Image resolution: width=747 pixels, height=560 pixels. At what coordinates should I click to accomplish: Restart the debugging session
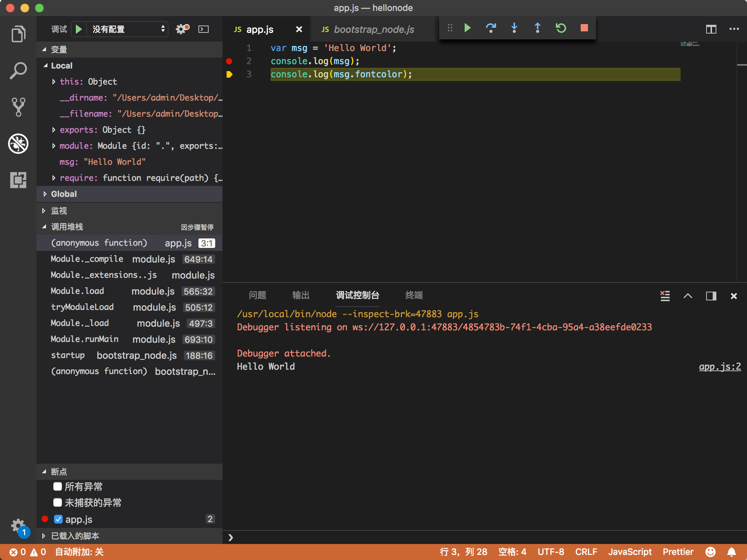561,28
